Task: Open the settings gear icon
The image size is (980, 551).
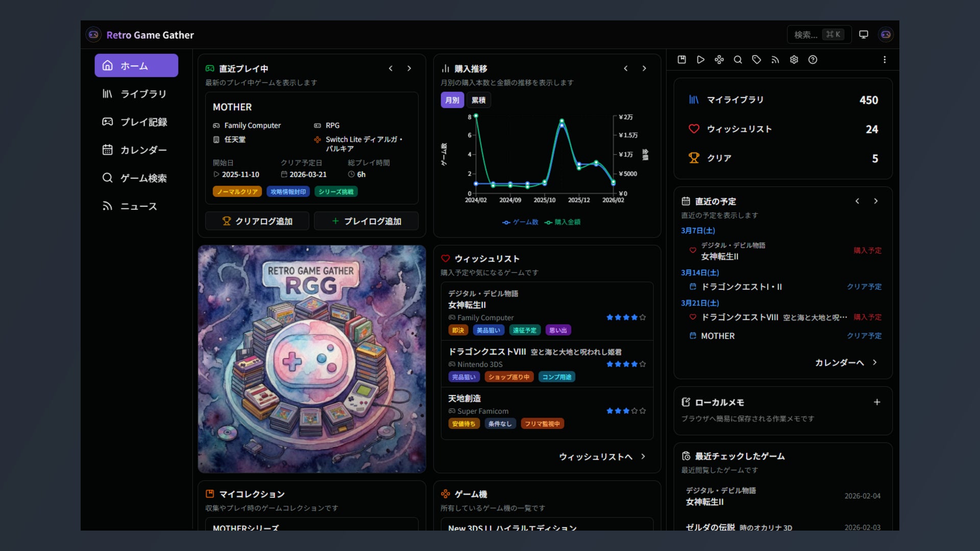Action: [x=794, y=60]
